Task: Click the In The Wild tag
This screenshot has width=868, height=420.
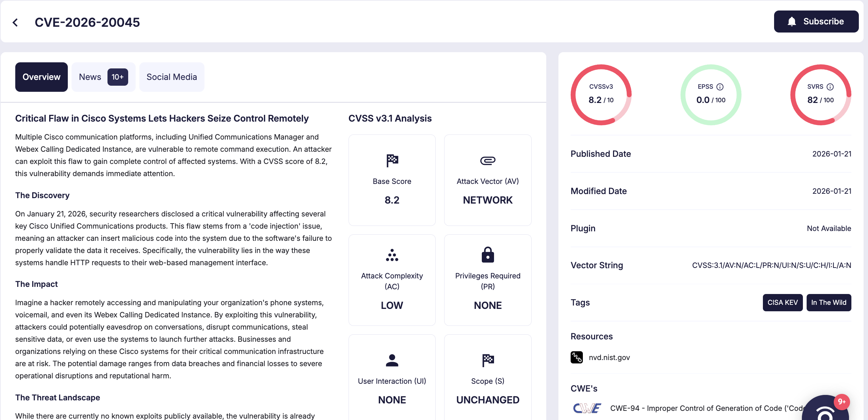Action: [829, 302]
